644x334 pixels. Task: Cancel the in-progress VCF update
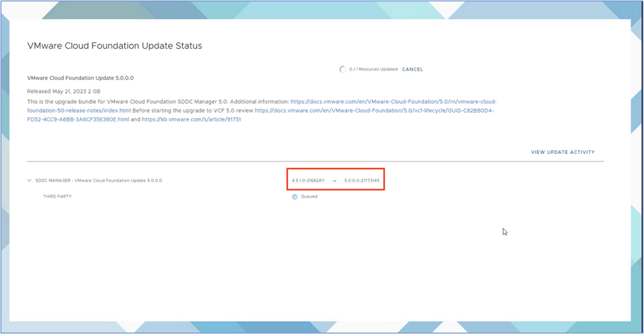(413, 69)
